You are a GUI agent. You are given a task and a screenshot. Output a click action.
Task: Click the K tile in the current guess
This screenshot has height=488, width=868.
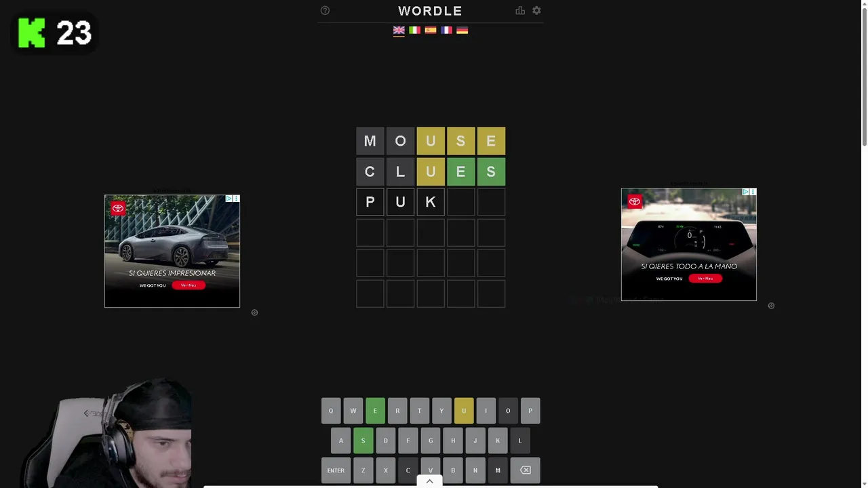(431, 202)
